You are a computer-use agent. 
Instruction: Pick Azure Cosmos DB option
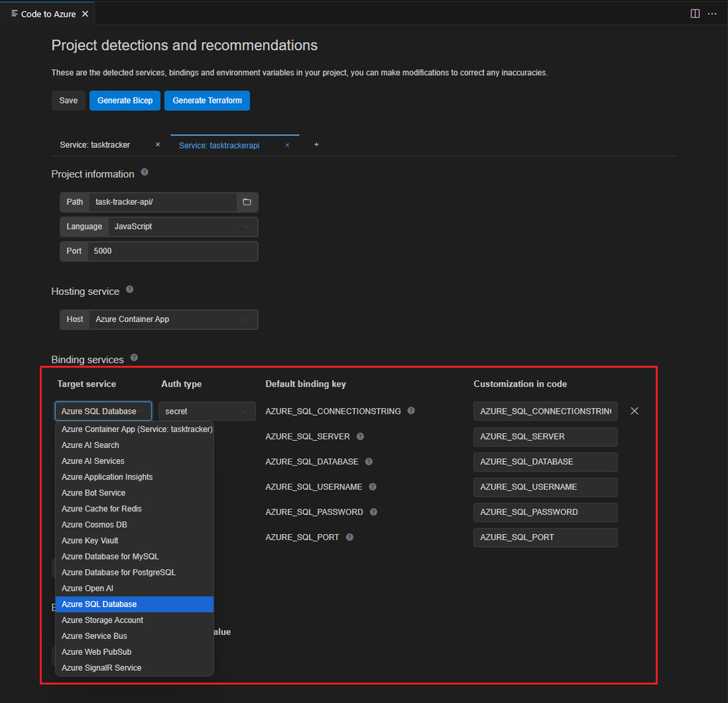point(135,525)
